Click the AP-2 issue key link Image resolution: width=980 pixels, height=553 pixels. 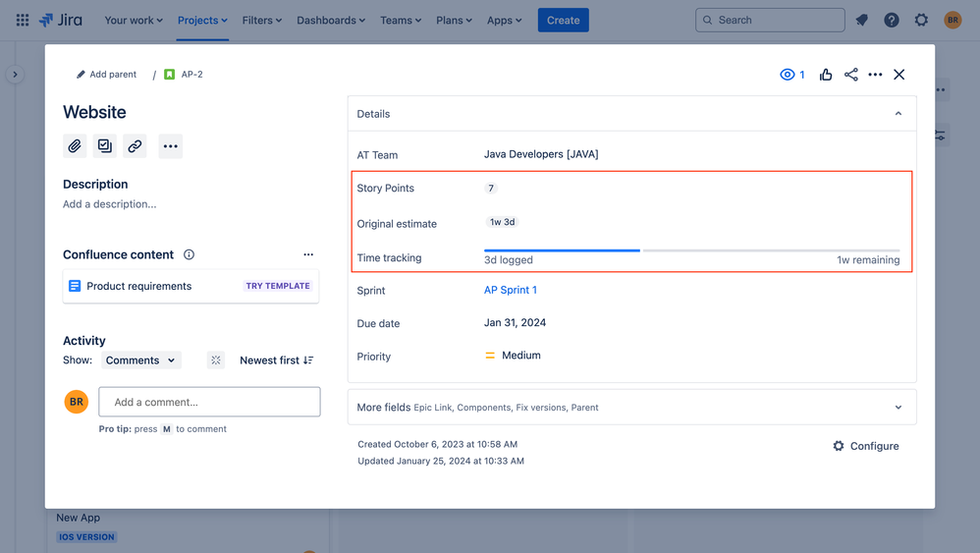click(x=191, y=75)
